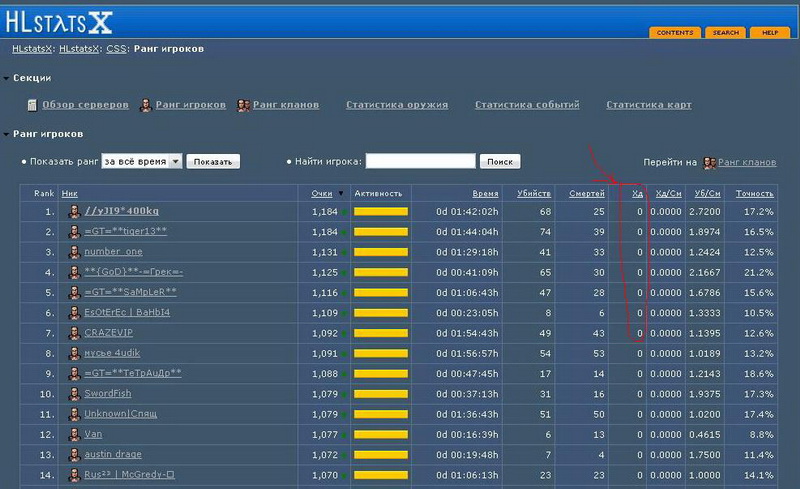Open the CONTENTS menu button
The height and width of the screenshot is (489, 800).
(675, 33)
